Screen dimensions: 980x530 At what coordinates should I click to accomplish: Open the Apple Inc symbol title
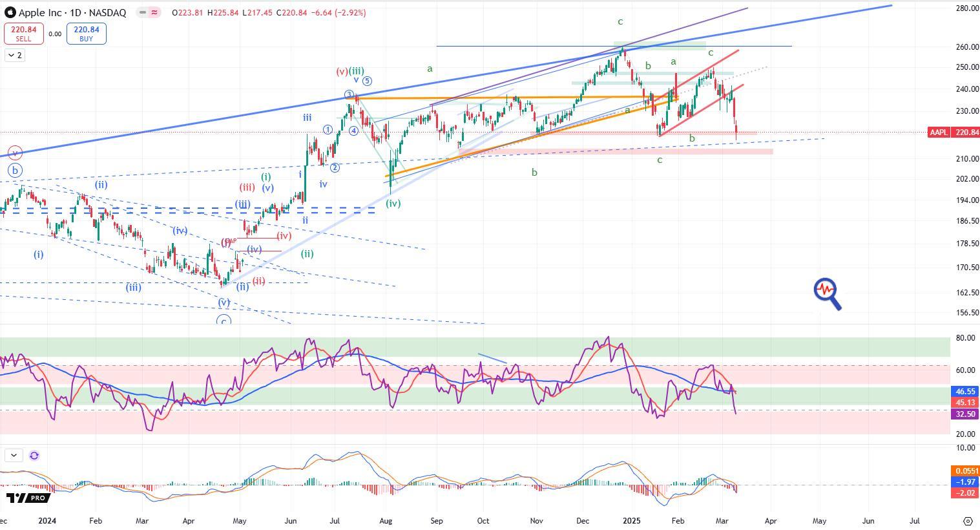pos(72,12)
